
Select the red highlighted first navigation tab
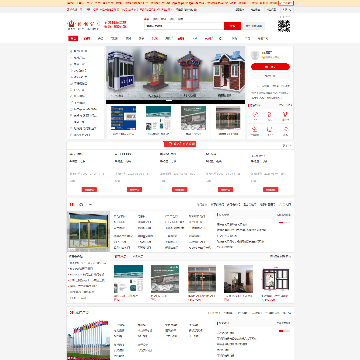(73, 38)
